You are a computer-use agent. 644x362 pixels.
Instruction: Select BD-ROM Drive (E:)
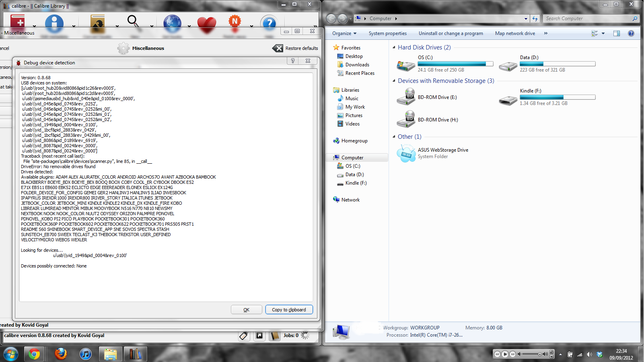(427, 97)
